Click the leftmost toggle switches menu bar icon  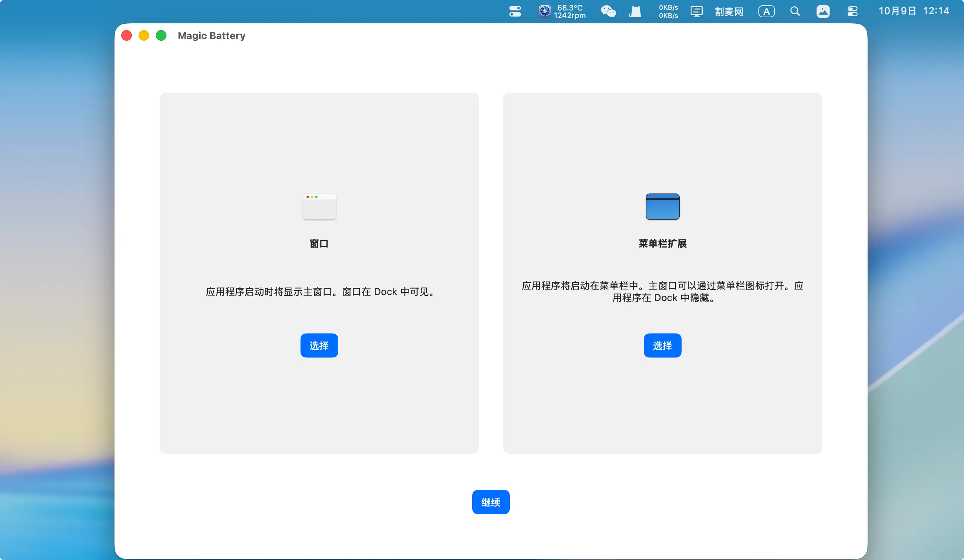click(x=515, y=11)
